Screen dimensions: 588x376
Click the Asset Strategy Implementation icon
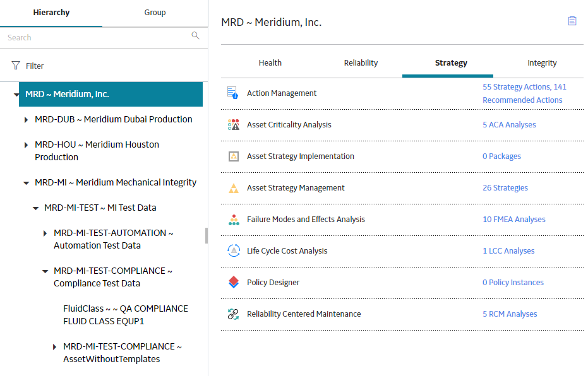tap(233, 156)
